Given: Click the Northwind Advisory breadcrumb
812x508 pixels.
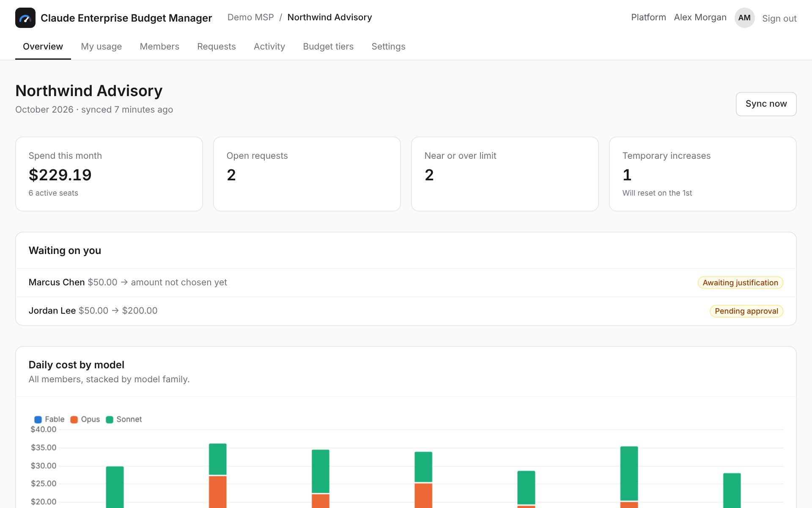Looking at the screenshot, I should click(x=329, y=17).
